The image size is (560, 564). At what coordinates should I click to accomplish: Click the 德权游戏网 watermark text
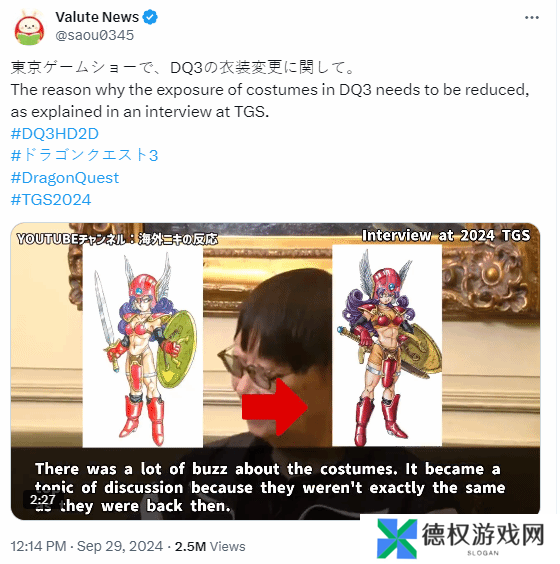coord(483,535)
